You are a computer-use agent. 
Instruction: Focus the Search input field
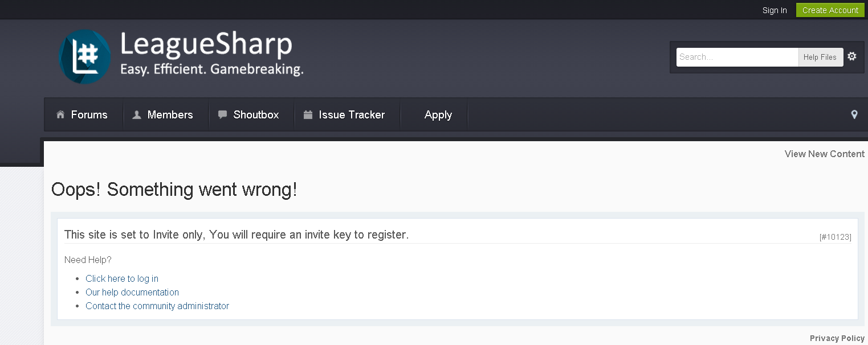tap(737, 57)
